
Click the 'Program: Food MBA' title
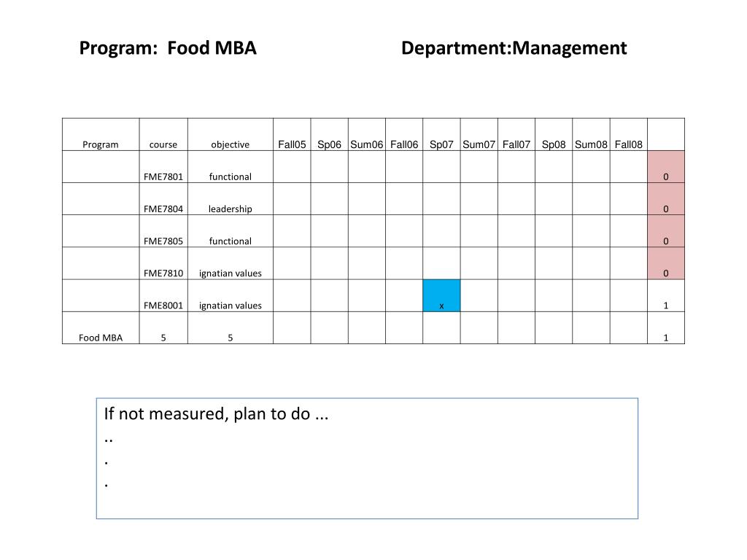(168, 48)
